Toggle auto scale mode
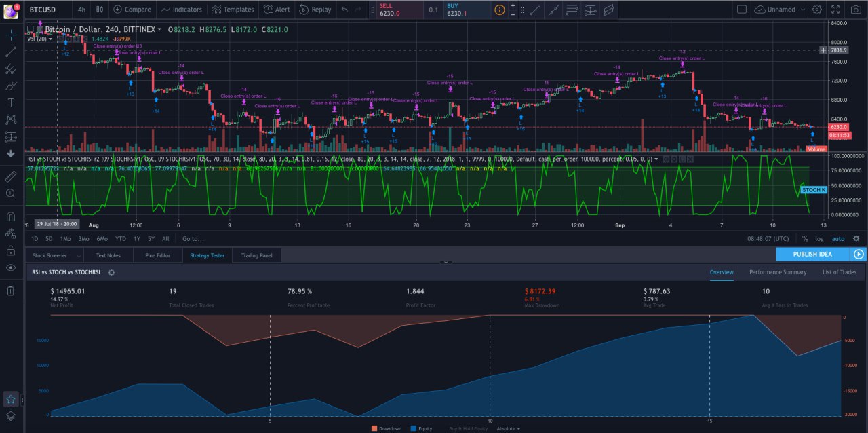Viewport: 868px width, 433px height. coord(838,238)
